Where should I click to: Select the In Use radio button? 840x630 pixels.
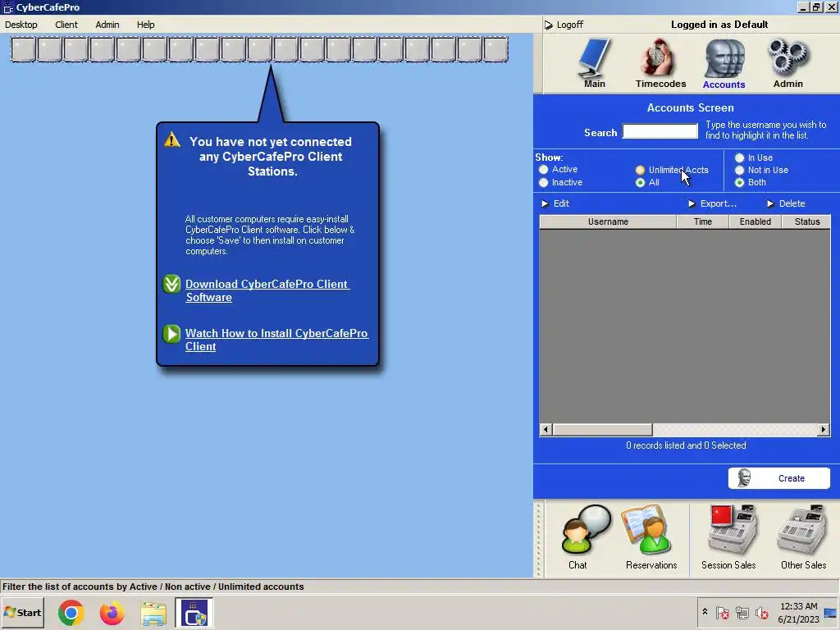739,157
